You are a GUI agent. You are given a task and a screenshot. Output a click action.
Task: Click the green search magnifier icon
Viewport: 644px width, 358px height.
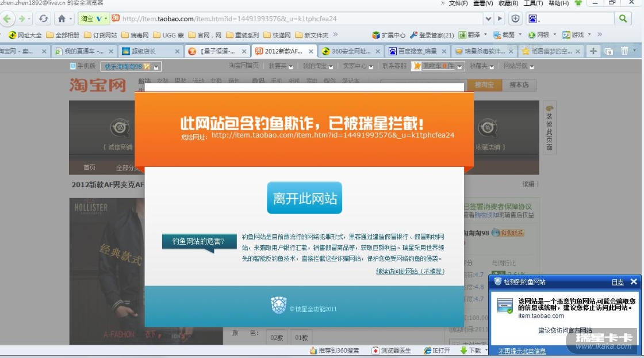pyautogui.click(x=623, y=18)
